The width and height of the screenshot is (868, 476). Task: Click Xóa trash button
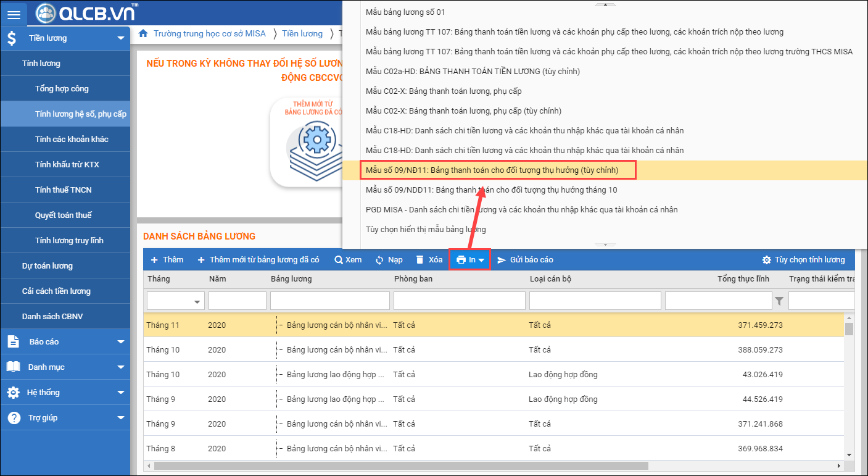pos(429,260)
